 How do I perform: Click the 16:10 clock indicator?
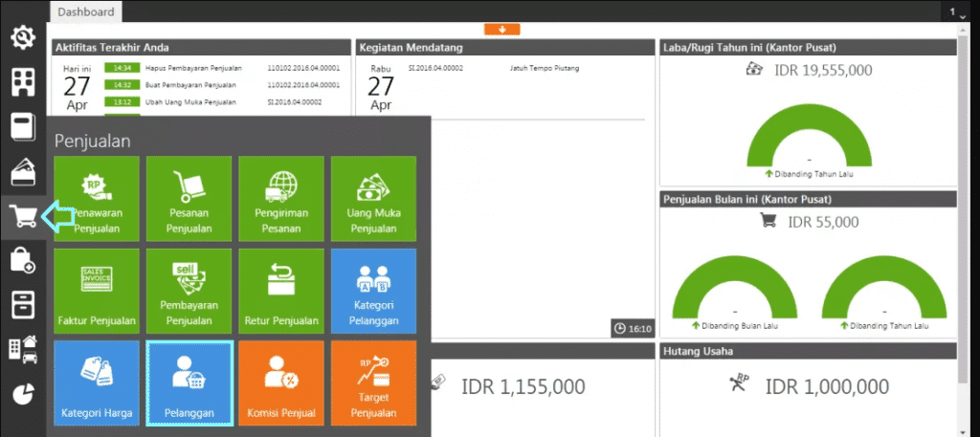click(x=633, y=329)
